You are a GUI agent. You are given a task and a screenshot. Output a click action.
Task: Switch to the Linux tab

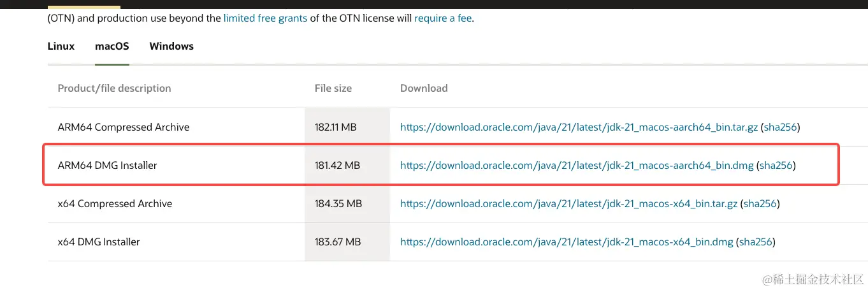pyautogui.click(x=61, y=46)
